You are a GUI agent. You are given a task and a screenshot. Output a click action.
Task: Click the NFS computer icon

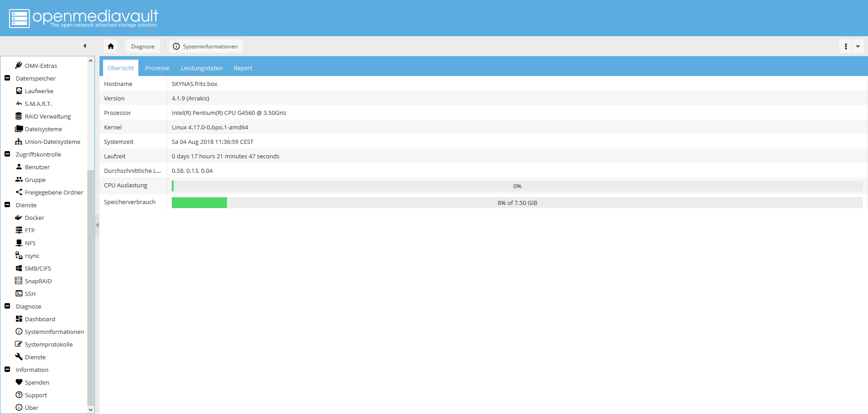19,243
